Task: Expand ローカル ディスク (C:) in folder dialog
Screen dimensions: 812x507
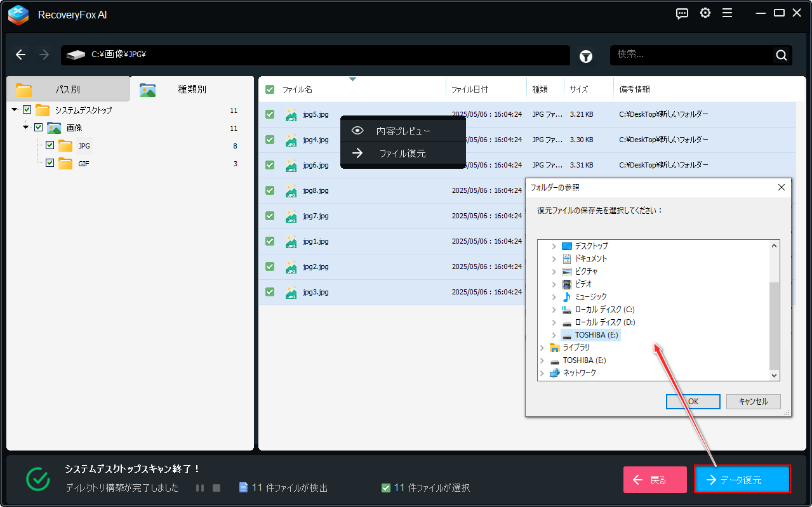Action: click(554, 310)
